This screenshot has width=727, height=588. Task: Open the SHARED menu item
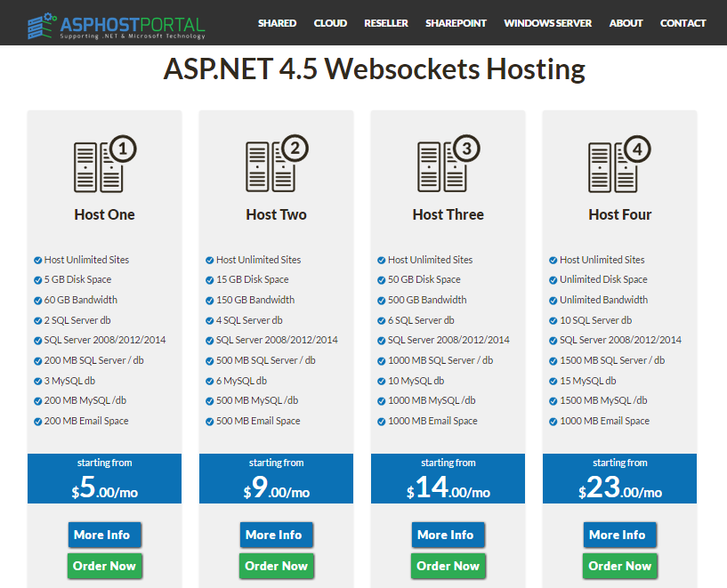(278, 23)
